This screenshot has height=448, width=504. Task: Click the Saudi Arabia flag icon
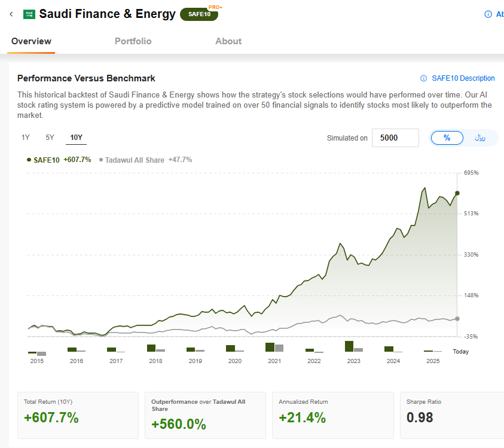click(29, 14)
